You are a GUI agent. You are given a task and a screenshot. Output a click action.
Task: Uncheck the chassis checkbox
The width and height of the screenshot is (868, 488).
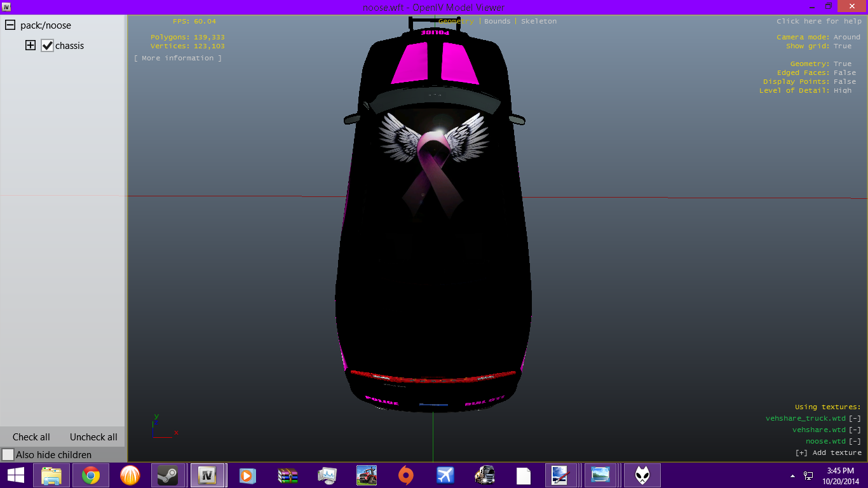47,46
